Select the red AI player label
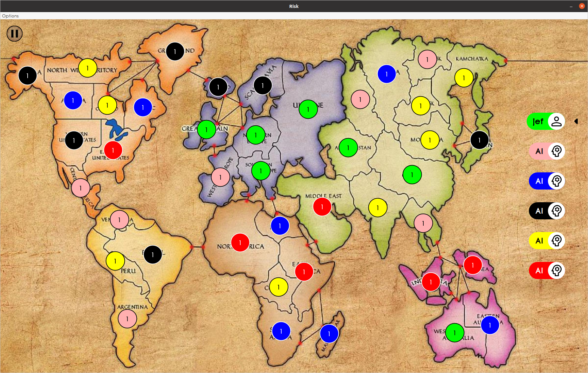The height and width of the screenshot is (373, 588). click(539, 270)
